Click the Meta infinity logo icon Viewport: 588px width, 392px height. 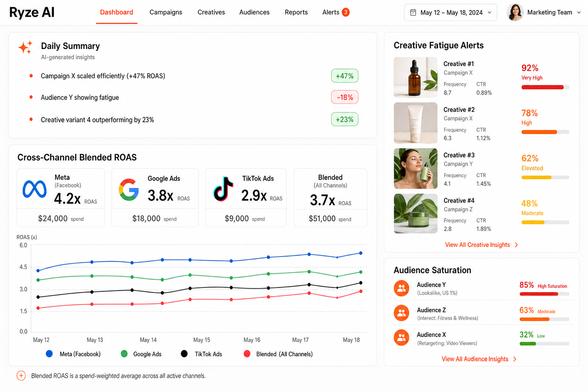click(34, 189)
